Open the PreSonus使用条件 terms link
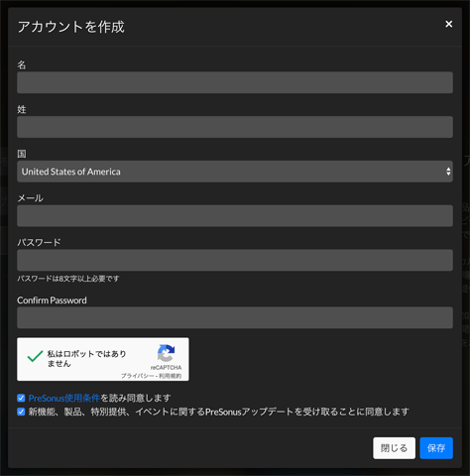Screen dimensions: 470x476 pyautogui.click(x=64, y=398)
